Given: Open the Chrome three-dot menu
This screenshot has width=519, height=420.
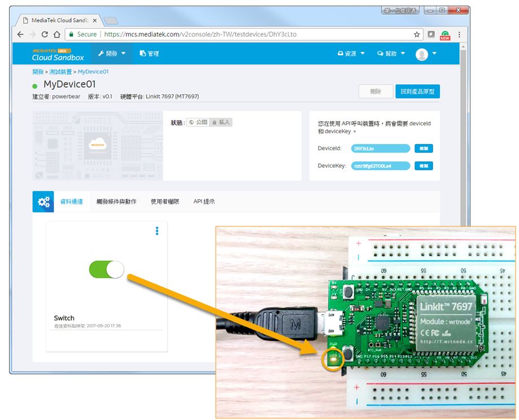Looking at the screenshot, I should [x=459, y=34].
